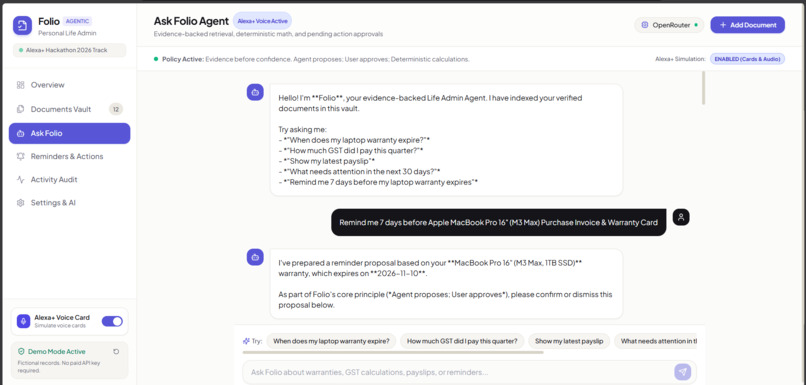The width and height of the screenshot is (806, 385).
Task: Click the OpenRouter chip icon
Action: tap(645, 25)
